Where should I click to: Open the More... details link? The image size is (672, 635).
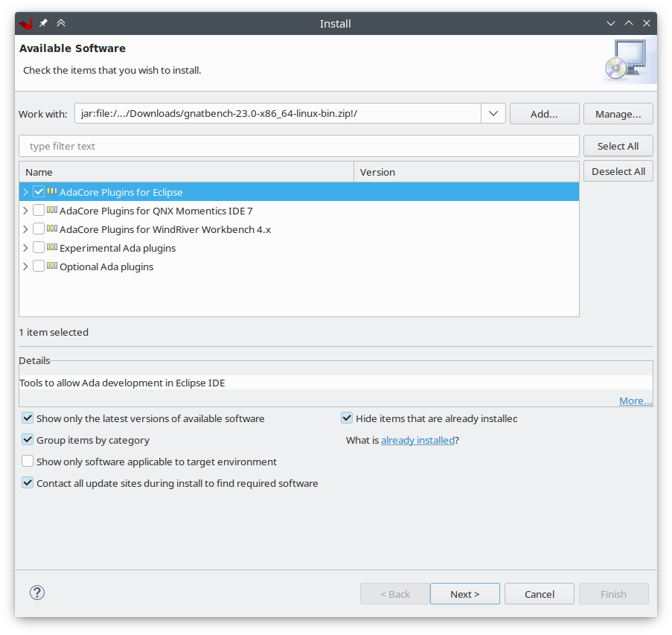tap(636, 401)
